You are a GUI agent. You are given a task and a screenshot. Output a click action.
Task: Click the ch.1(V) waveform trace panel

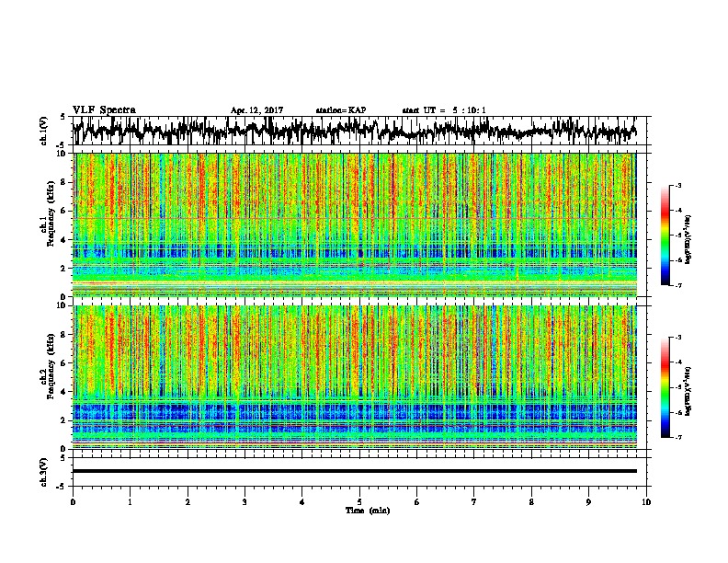tap(361, 131)
